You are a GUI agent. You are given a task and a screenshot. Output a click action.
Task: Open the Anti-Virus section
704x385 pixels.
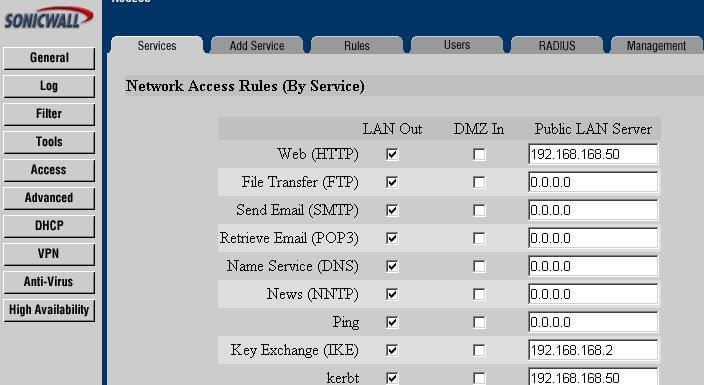49,282
